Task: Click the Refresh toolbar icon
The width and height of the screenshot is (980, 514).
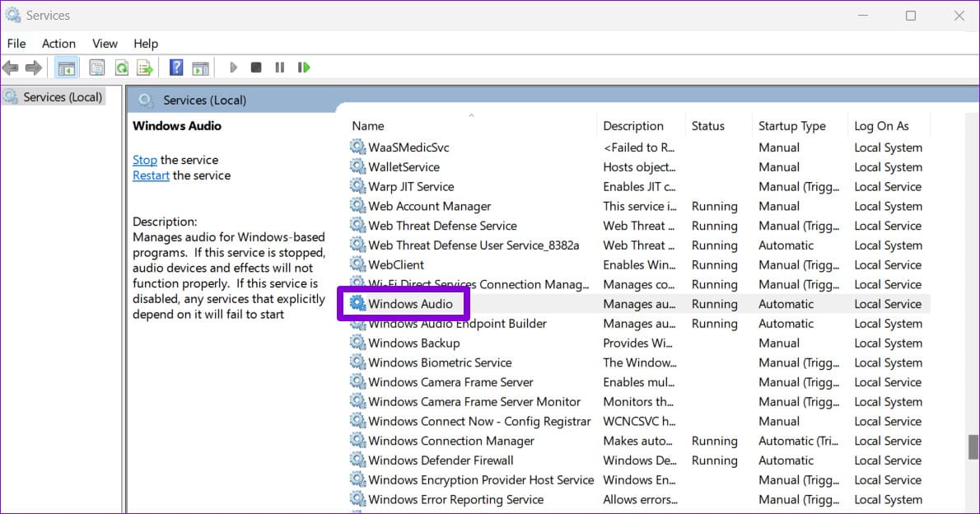Action: click(122, 68)
